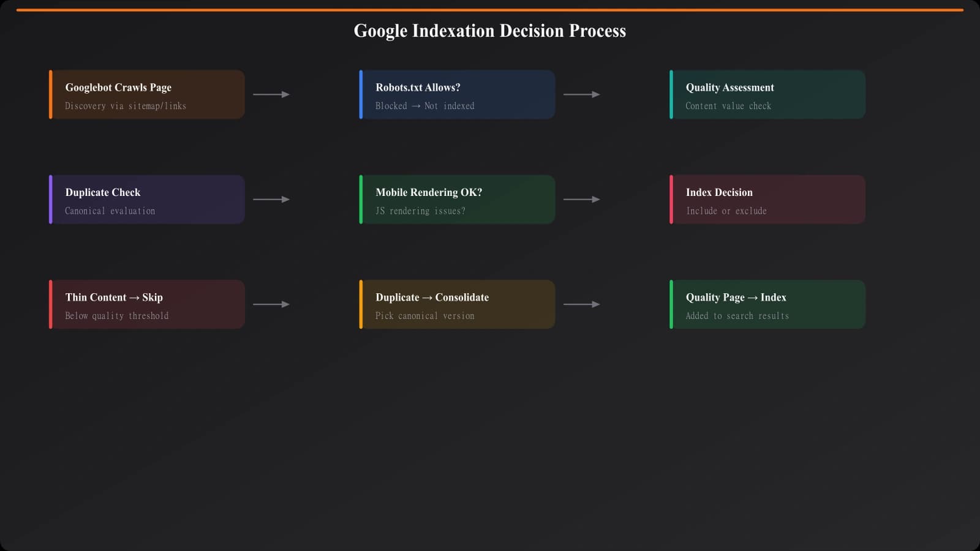Open the Googlebot Crawls Page card

click(x=147, y=94)
